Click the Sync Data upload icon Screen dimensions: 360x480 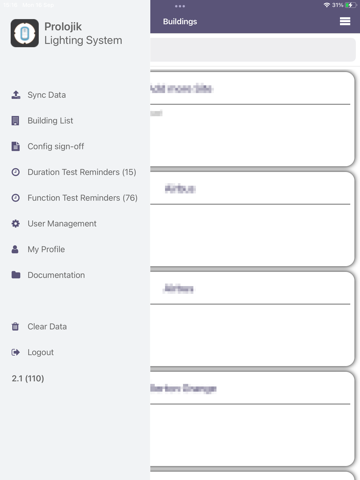pos(16,95)
